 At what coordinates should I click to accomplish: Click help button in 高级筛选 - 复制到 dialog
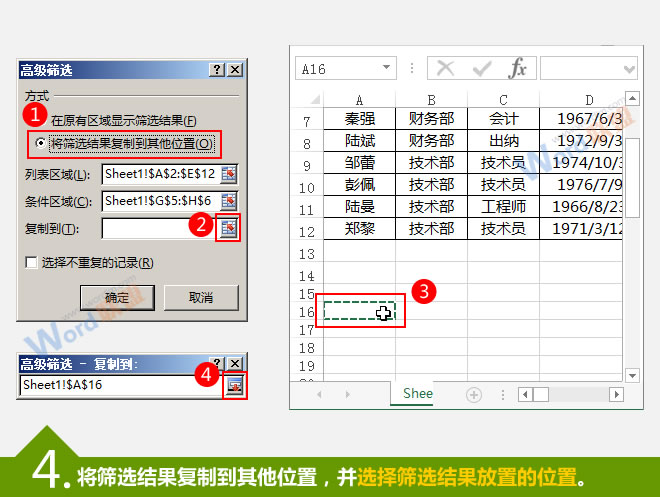[217, 362]
